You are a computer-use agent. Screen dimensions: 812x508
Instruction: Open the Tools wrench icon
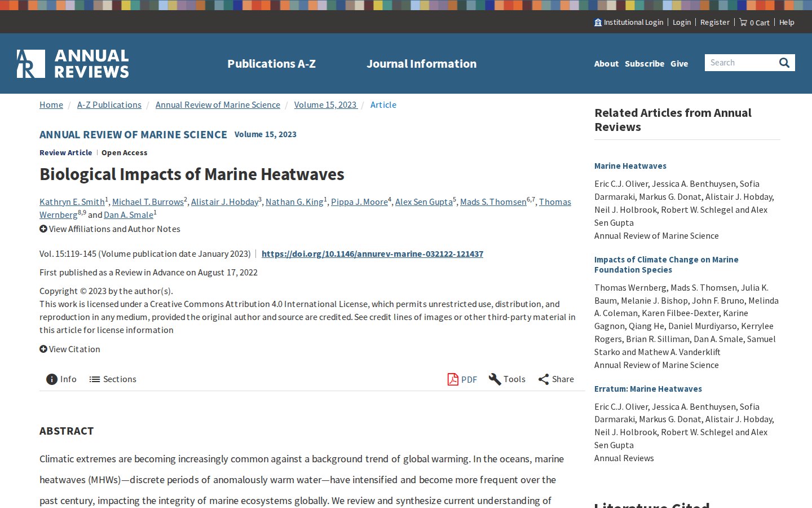[x=495, y=379]
